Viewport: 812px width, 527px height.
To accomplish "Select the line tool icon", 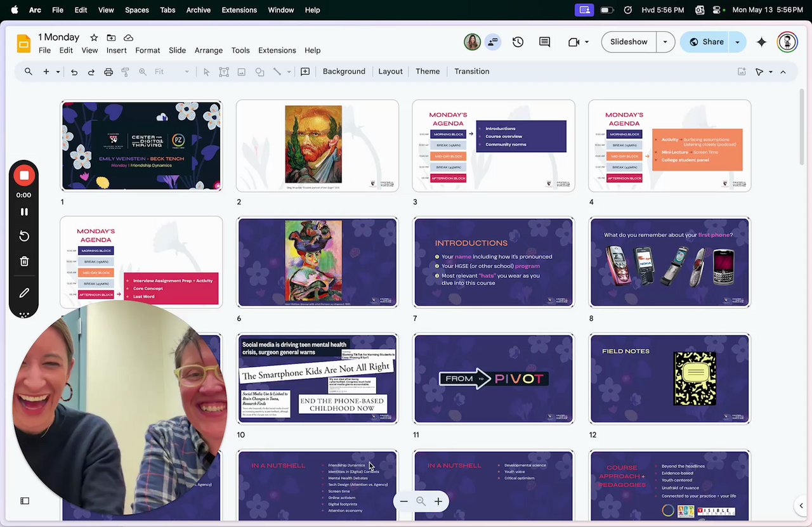I will (x=277, y=72).
